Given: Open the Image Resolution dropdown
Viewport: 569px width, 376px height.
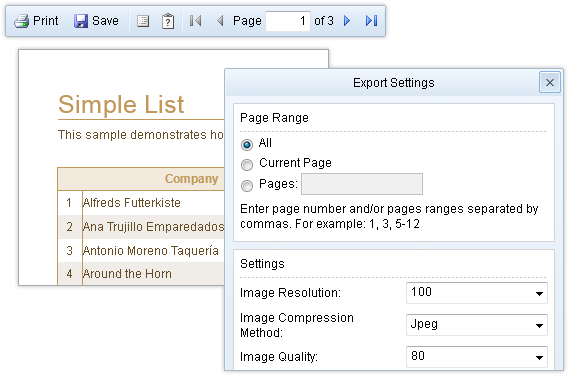Looking at the screenshot, I should [476, 293].
